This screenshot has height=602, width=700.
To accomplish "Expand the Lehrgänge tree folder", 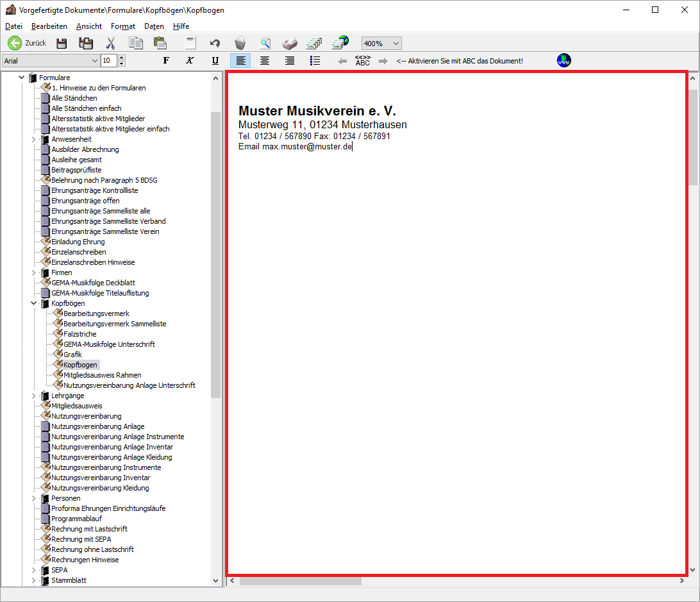I will click(34, 396).
